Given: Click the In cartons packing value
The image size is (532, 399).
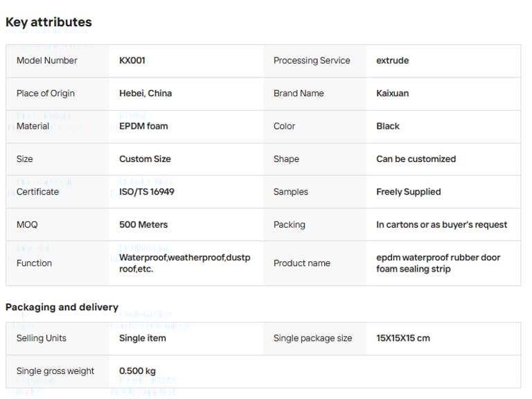Looking at the screenshot, I should pos(442,224).
